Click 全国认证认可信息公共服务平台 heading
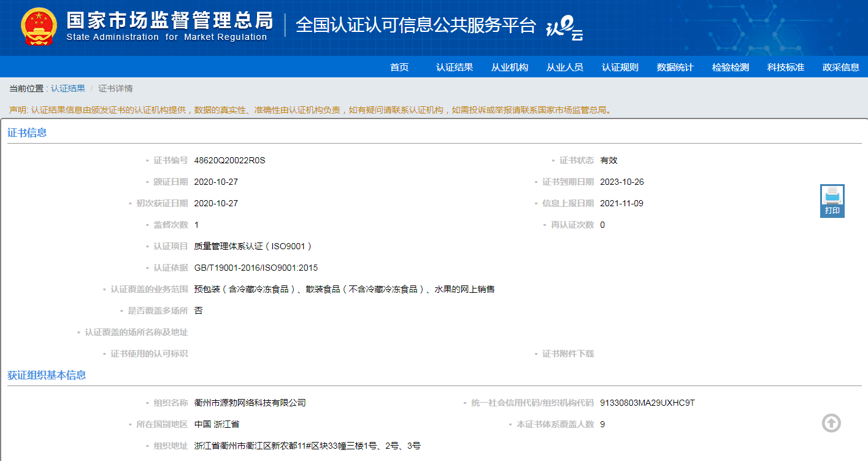The image size is (868, 461). [416, 25]
